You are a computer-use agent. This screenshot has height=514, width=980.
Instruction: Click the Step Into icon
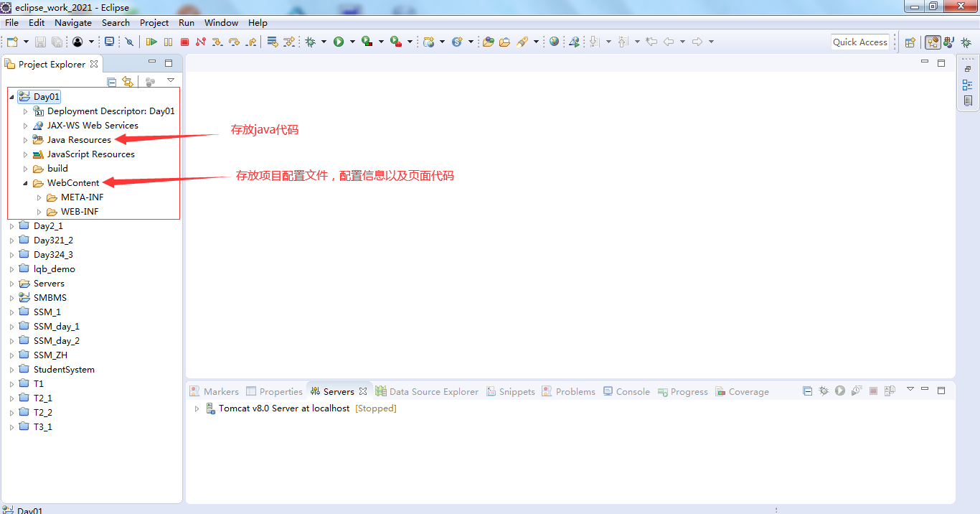(217, 42)
